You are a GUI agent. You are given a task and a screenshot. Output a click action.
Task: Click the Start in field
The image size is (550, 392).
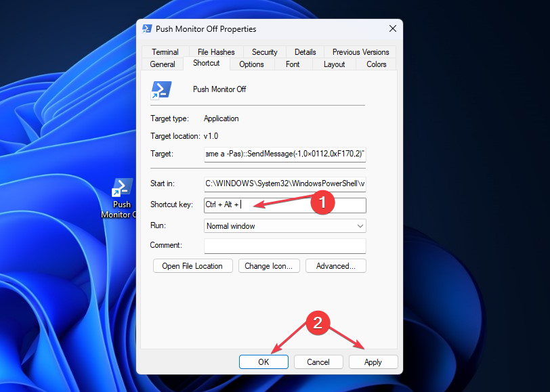[284, 184]
